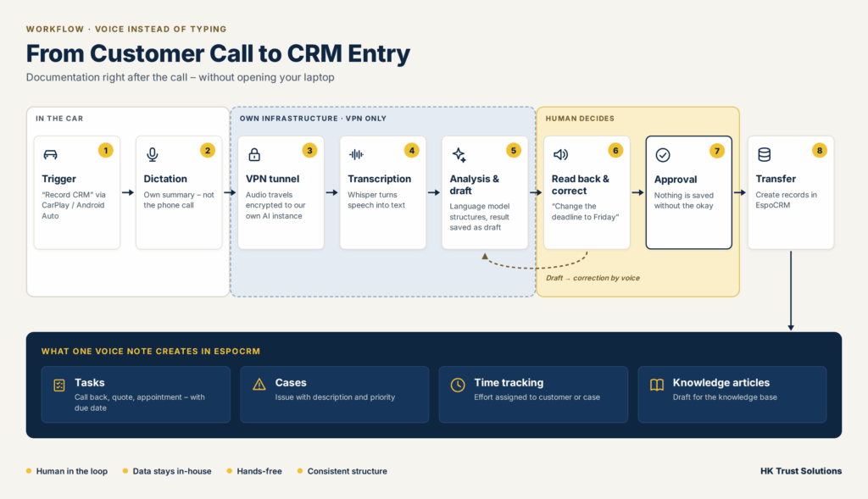This screenshot has height=499, width=868.
Task: Click "Call back, quote, appointment" description
Action: (140, 402)
